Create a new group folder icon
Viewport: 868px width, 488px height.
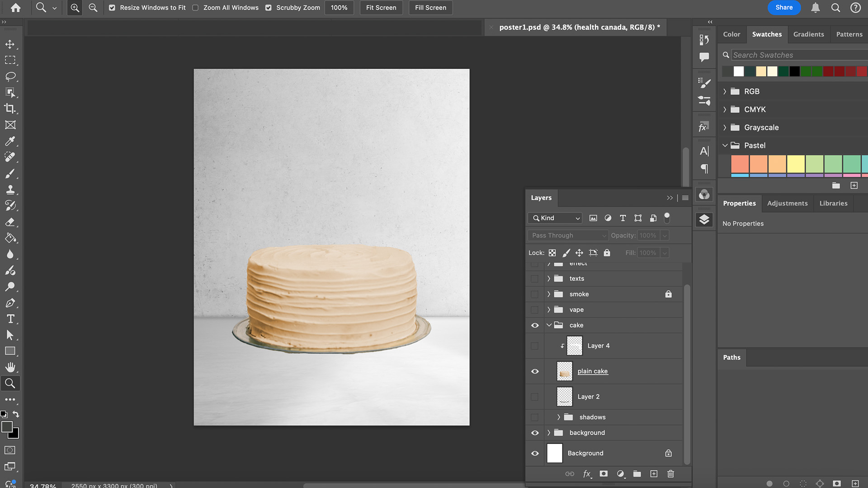coord(637,474)
